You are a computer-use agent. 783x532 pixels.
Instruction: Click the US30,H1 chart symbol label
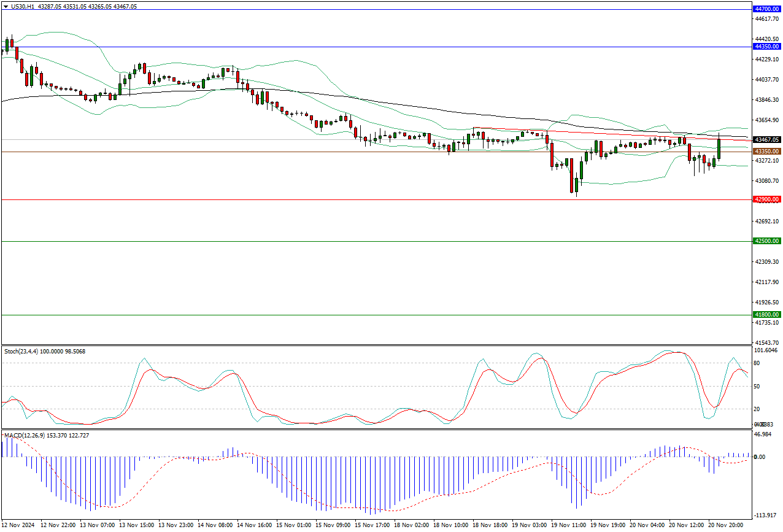click(x=23, y=6)
